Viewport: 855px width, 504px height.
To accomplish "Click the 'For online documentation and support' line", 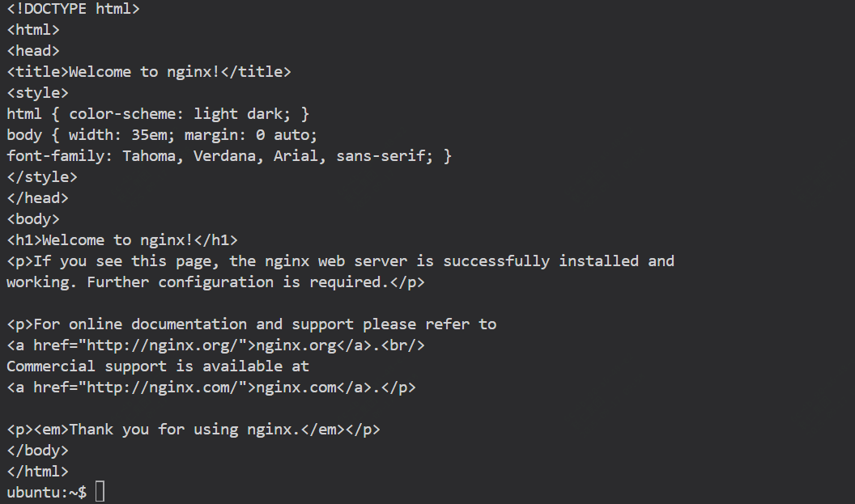I will [x=251, y=324].
